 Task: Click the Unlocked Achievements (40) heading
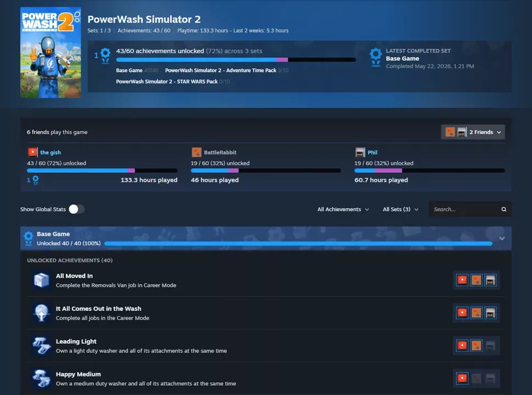point(70,260)
